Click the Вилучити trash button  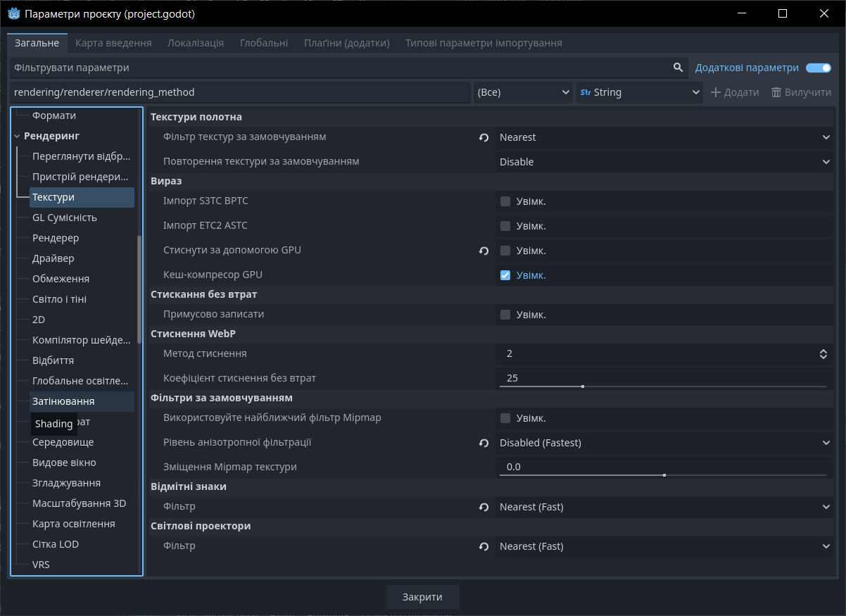click(801, 92)
